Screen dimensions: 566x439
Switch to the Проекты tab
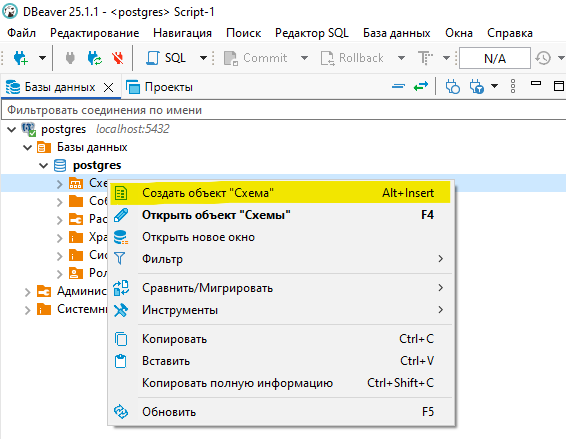point(159,87)
